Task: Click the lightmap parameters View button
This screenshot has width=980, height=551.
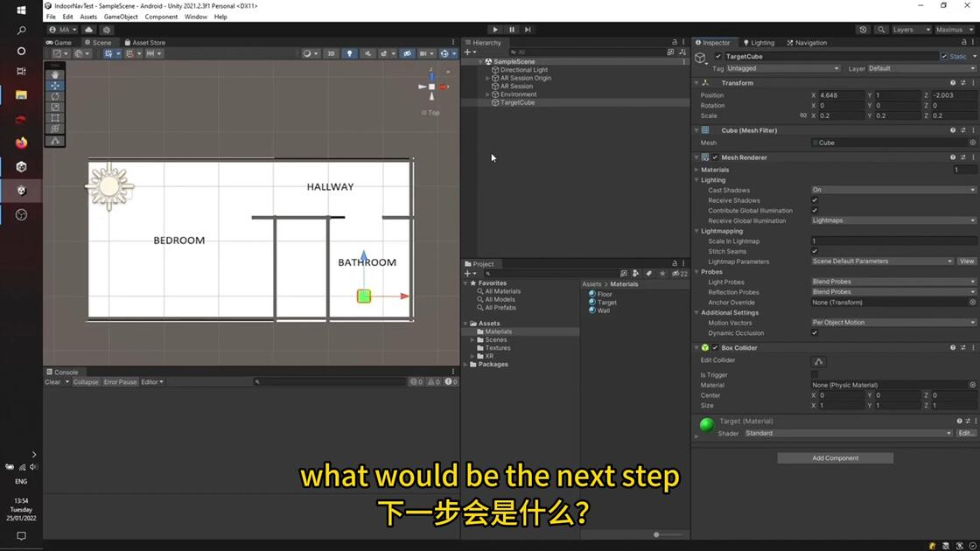Action: pyautogui.click(x=966, y=262)
